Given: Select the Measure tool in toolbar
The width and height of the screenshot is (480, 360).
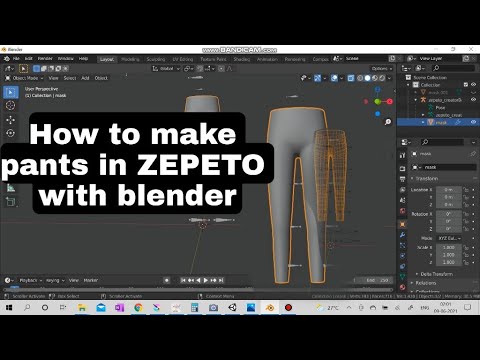Looking at the screenshot, I should point(11,188).
